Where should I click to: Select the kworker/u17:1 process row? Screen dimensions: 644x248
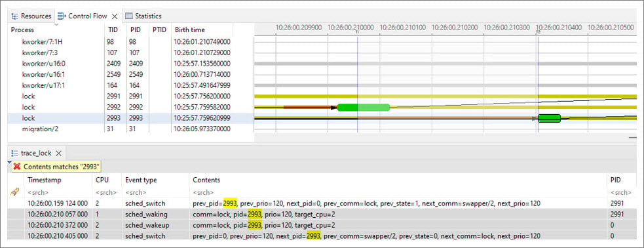click(130, 85)
